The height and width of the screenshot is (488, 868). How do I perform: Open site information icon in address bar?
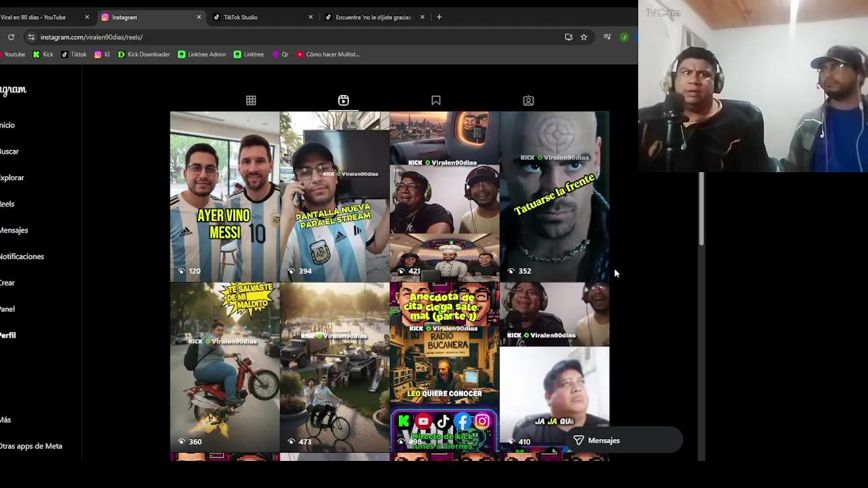[x=31, y=37]
